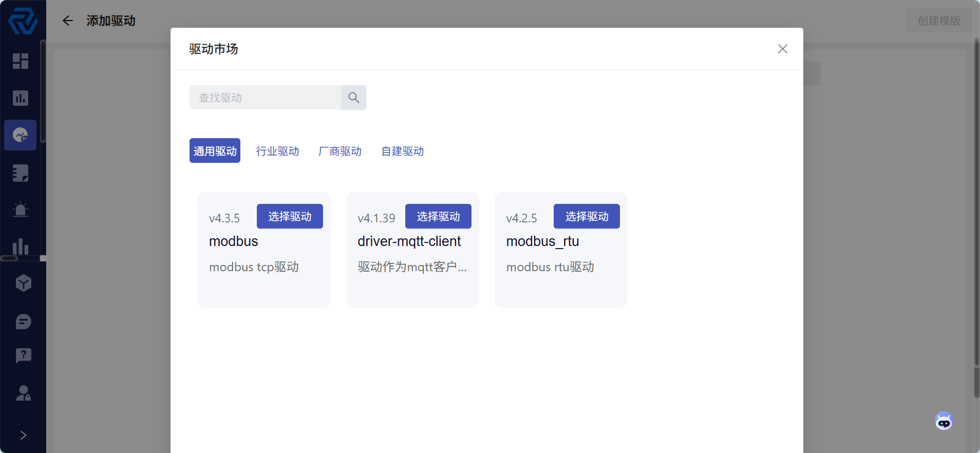The height and width of the screenshot is (453, 980).
Task: Open the bar chart report icon in the sidebar
Action: point(21,98)
